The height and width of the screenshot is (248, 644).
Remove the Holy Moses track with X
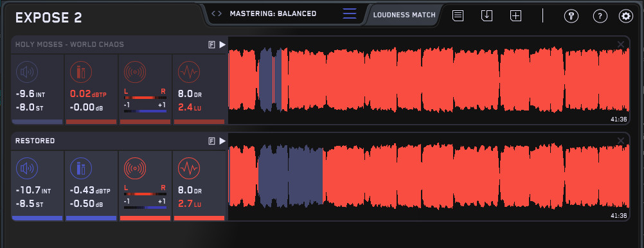pyautogui.click(x=621, y=44)
